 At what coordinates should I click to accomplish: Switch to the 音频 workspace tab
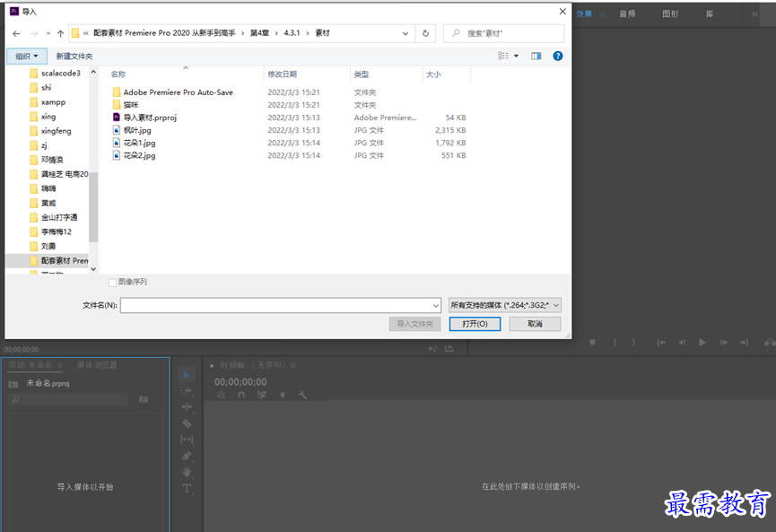627,13
